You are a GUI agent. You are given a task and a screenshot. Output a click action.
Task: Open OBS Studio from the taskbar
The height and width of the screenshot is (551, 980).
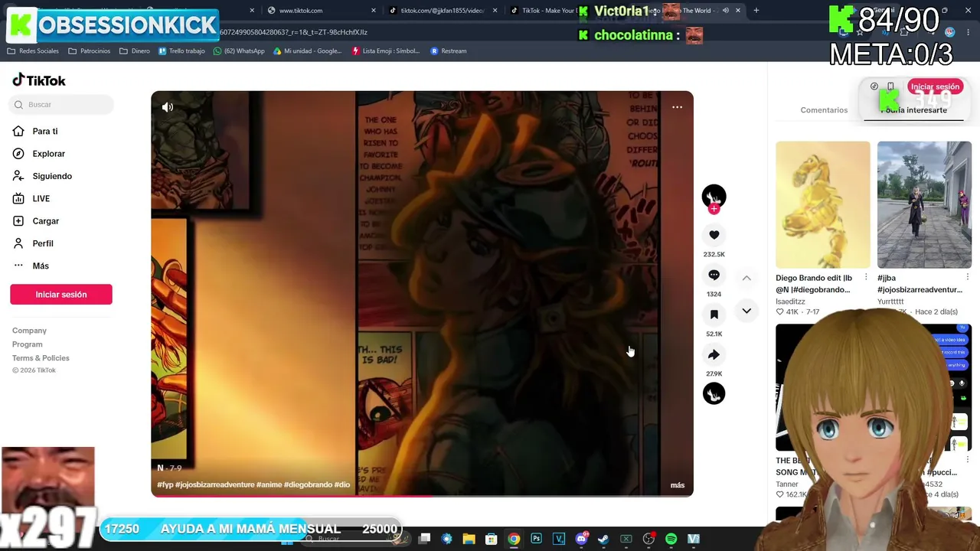point(648,539)
